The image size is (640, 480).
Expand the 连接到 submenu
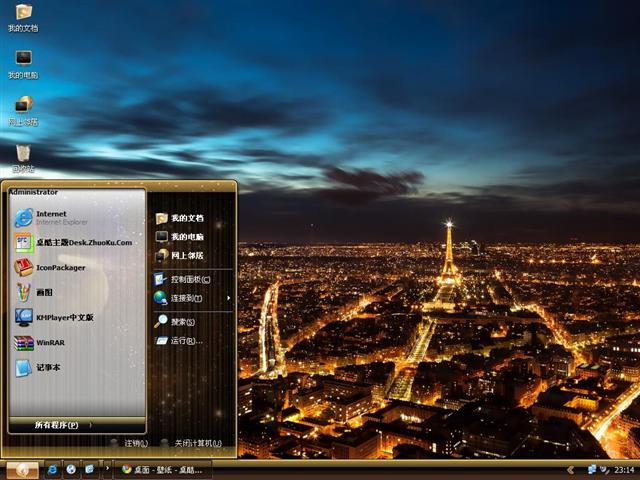[190, 298]
